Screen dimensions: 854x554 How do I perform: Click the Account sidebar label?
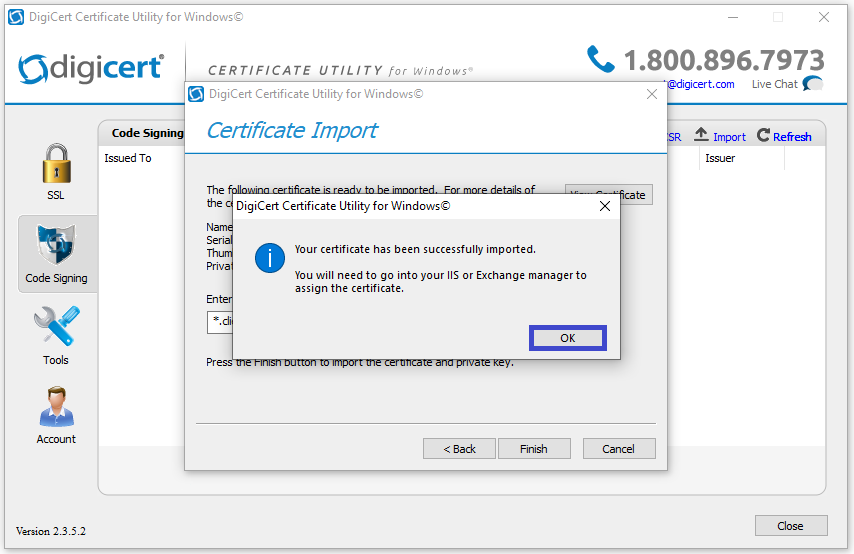click(56, 439)
